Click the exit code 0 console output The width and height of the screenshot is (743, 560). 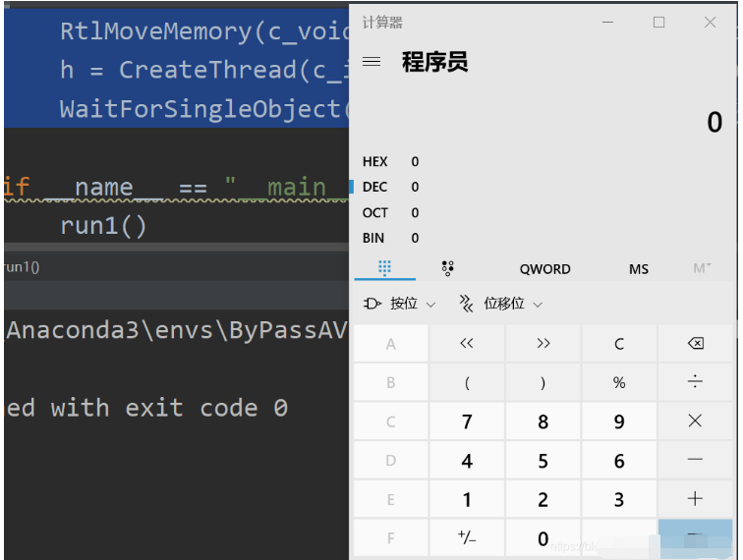[x=146, y=408]
